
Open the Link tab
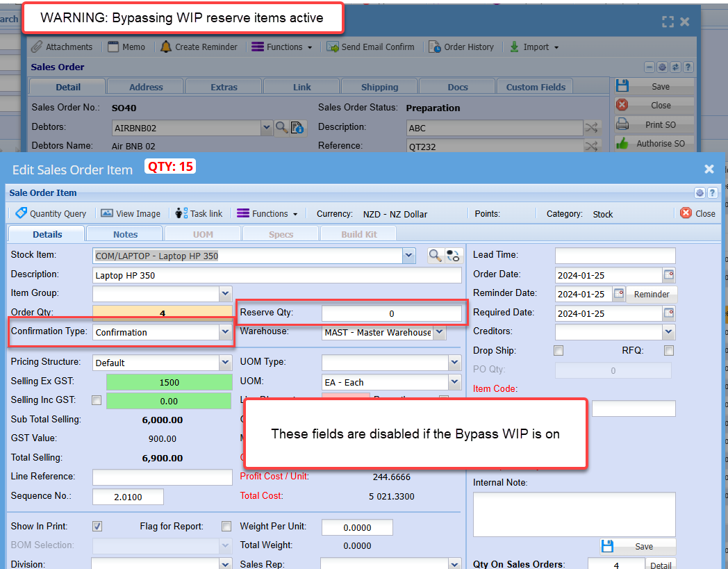pos(301,87)
